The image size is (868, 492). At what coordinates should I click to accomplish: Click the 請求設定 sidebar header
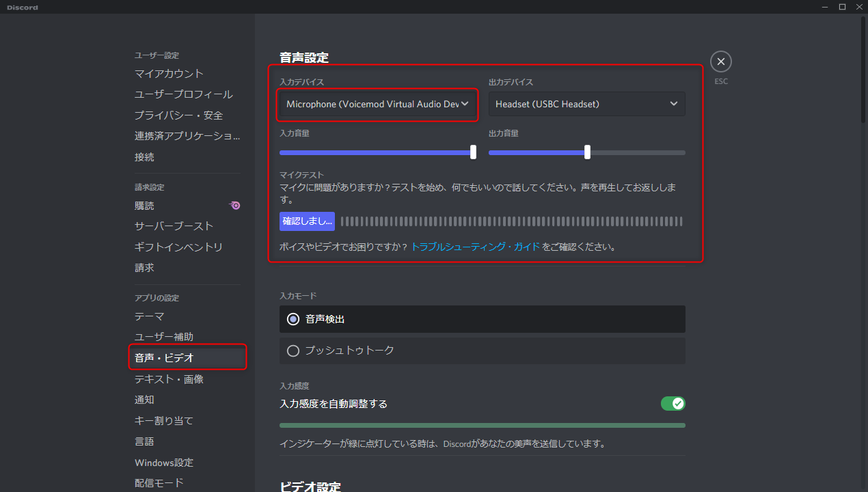(149, 187)
